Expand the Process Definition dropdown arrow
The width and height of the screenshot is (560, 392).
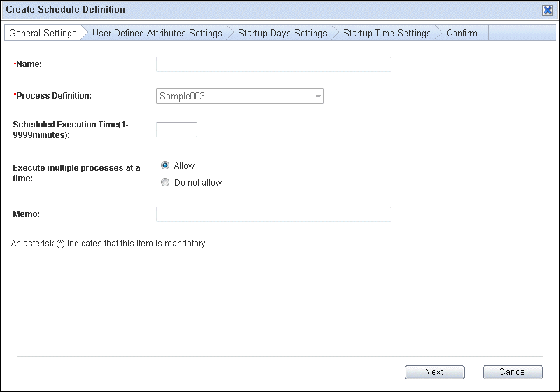click(x=318, y=97)
